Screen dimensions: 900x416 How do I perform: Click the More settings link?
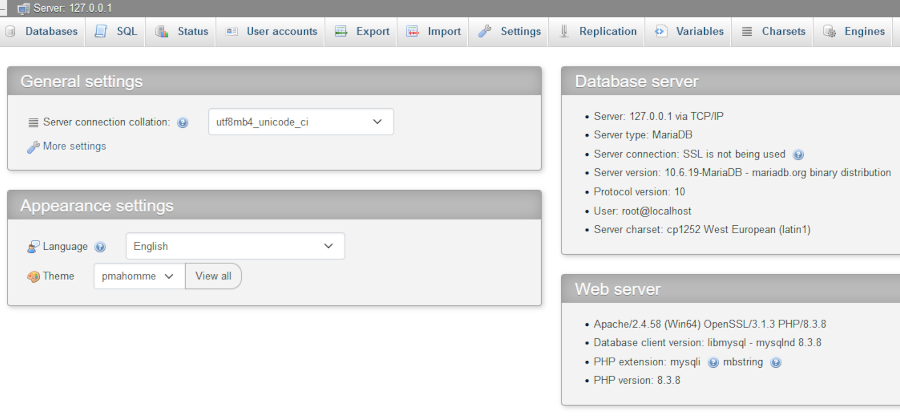[x=75, y=146]
